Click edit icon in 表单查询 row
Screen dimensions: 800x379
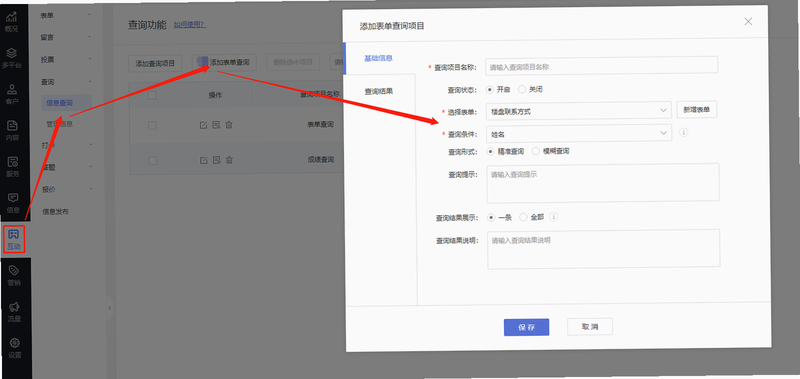[x=203, y=125]
